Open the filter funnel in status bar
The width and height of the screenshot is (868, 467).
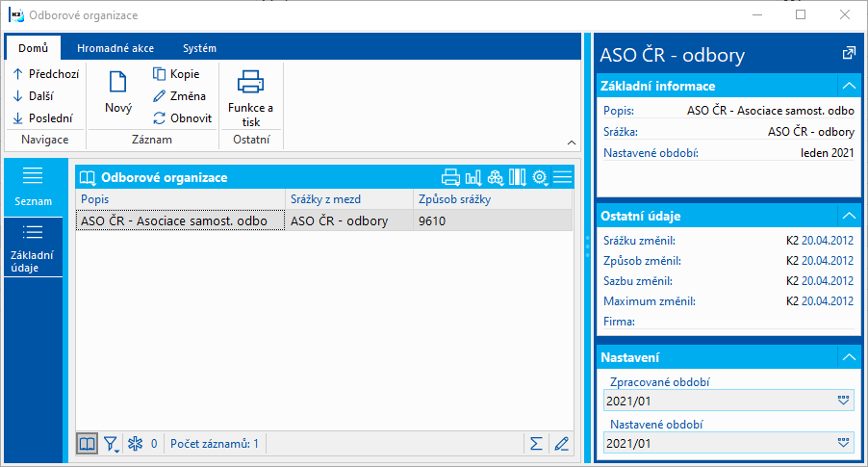pyautogui.click(x=111, y=444)
